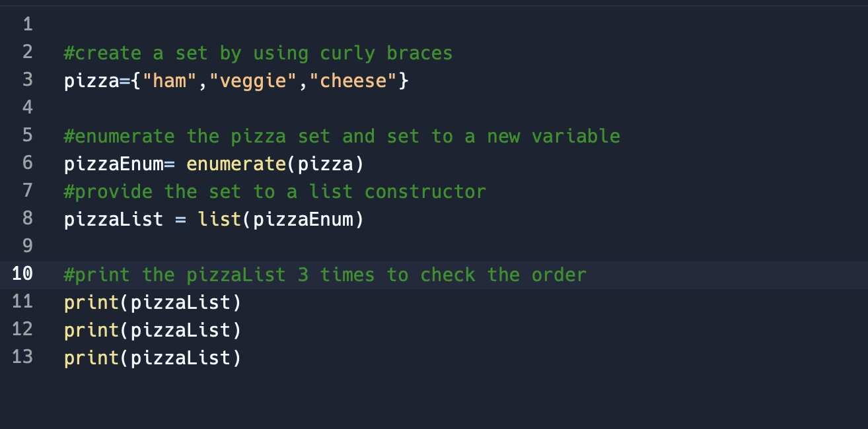Image resolution: width=868 pixels, height=429 pixels.
Task: Click the "ham" string in the set
Action: tap(170, 81)
